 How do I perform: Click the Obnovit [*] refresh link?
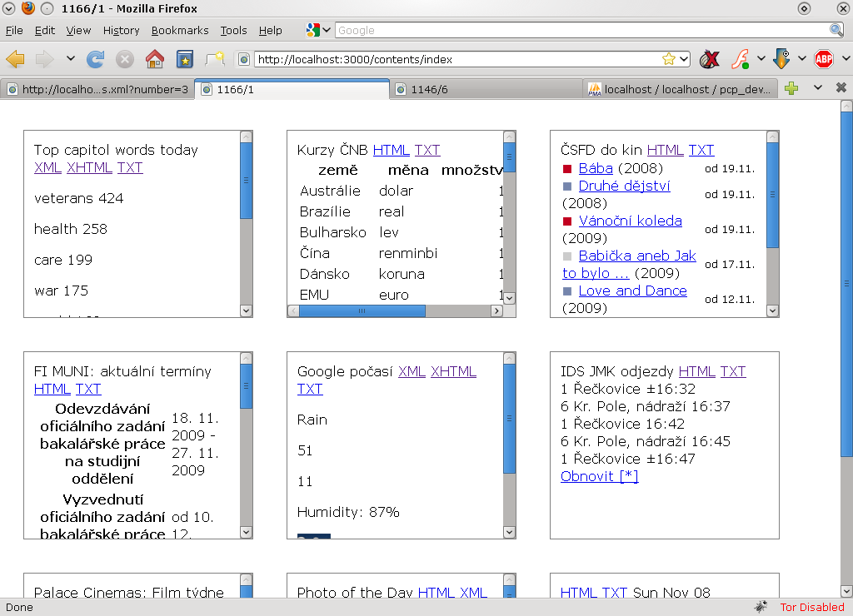point(600,476)
